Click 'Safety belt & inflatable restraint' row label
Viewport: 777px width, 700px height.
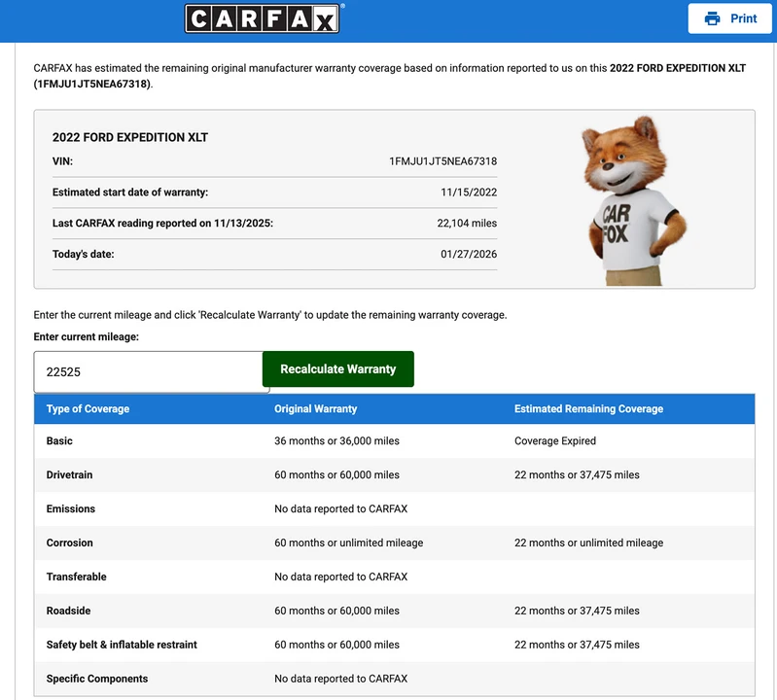[122, 645]
